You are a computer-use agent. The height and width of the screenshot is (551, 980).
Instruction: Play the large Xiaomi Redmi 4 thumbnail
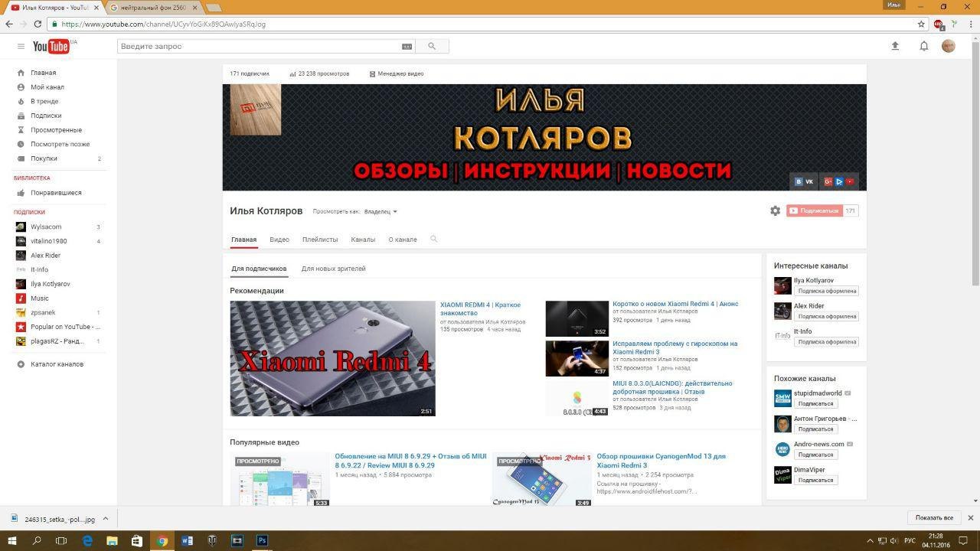[332, 358]
